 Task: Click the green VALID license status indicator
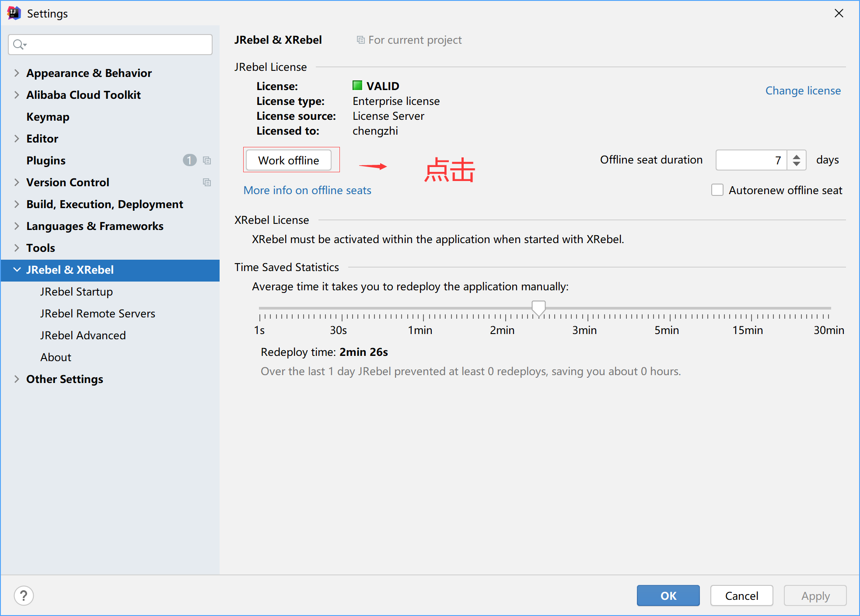(x=357, y=85)
